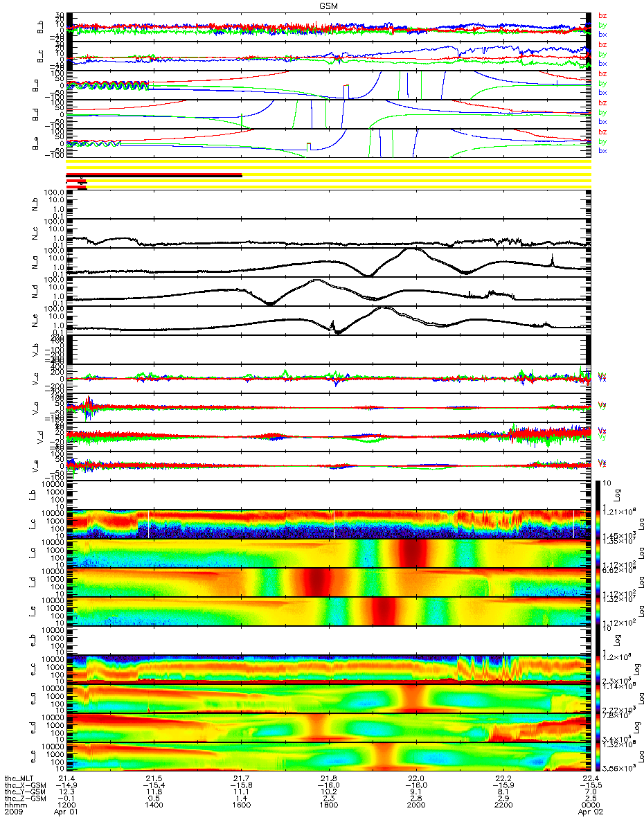Click the GSM title at the top
This screenshot has width=644, height=831.
click(x=329, y=5)
